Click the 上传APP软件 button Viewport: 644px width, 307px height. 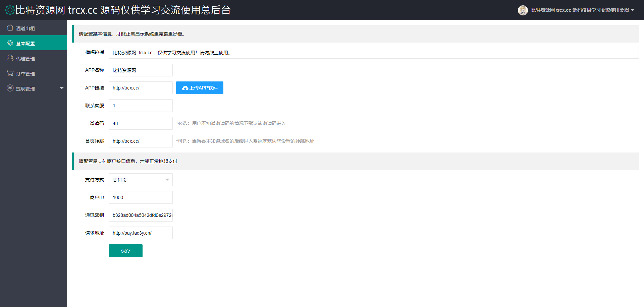200,88
